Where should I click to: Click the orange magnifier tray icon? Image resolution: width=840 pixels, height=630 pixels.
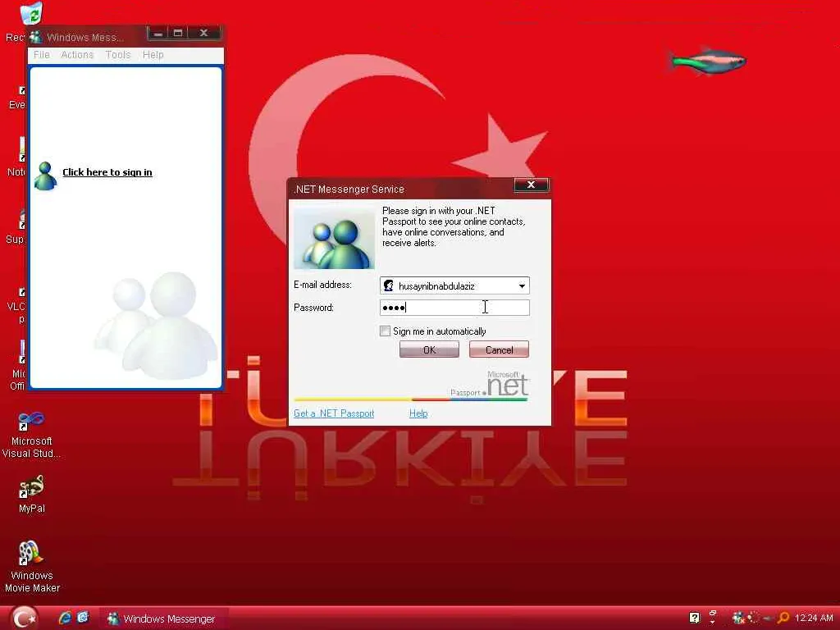click(x=783, y=619)
